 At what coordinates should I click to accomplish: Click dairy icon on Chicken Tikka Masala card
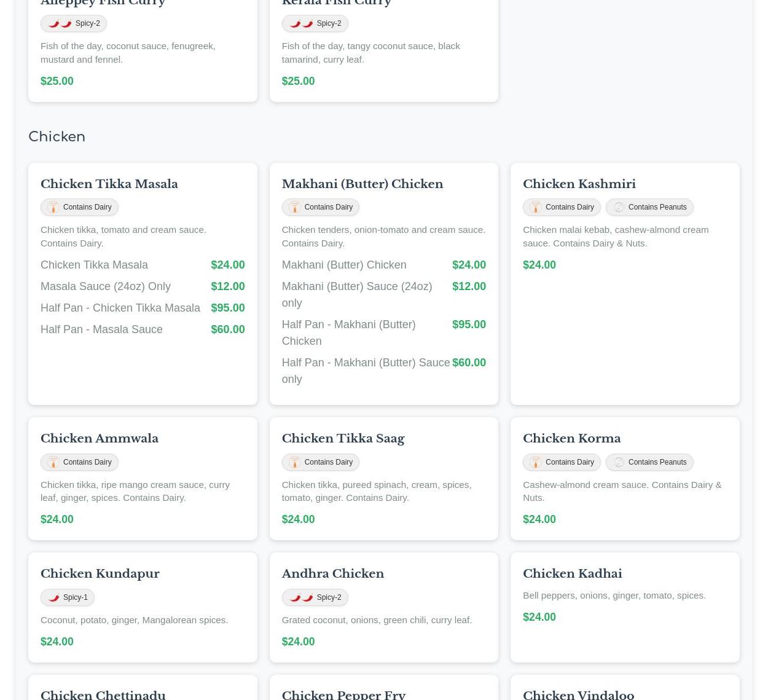click(x=53, y=207)
